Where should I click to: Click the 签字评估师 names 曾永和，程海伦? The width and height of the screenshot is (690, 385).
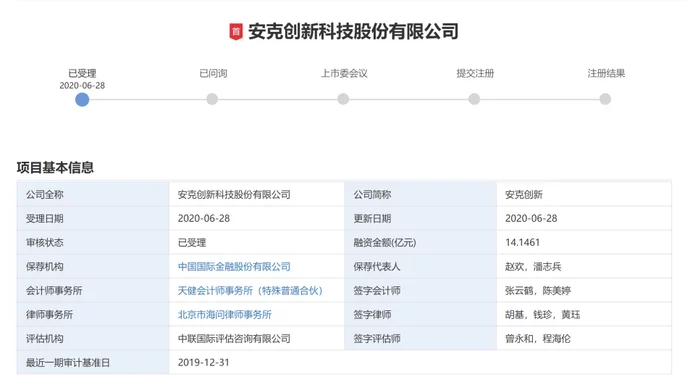click(538, 339)
